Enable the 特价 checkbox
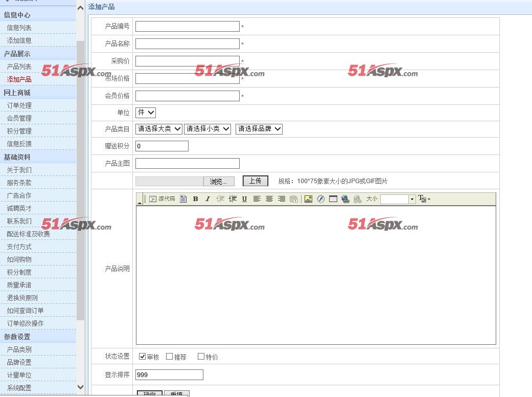The height and width of the screenshot is (397, 532). [201, 356]
